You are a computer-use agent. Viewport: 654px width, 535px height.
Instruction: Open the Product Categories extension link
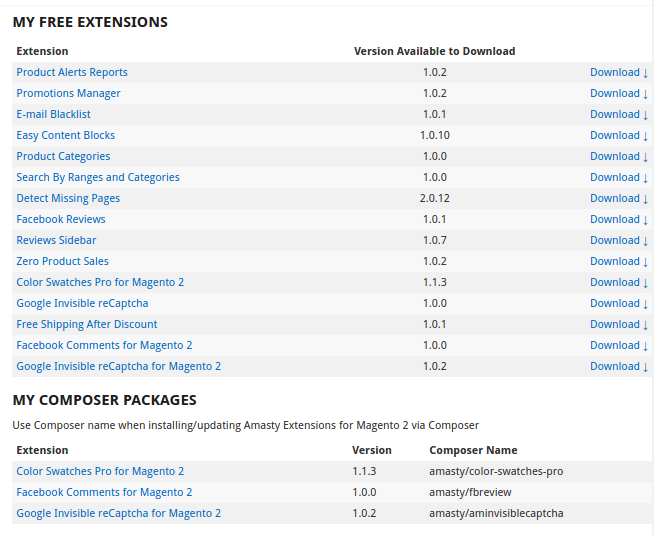pyautogui.click(x=63, y=156)
